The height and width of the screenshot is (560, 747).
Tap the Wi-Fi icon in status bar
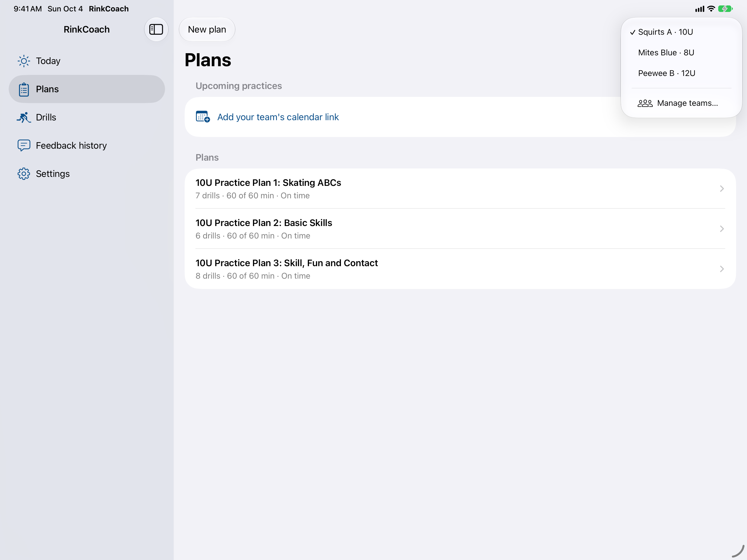tap(711, 9)
